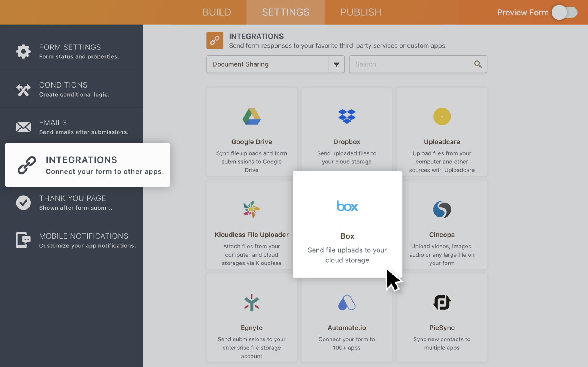
Task: Choose the Cincopa integration icon
Action: (x=442, y=210)
